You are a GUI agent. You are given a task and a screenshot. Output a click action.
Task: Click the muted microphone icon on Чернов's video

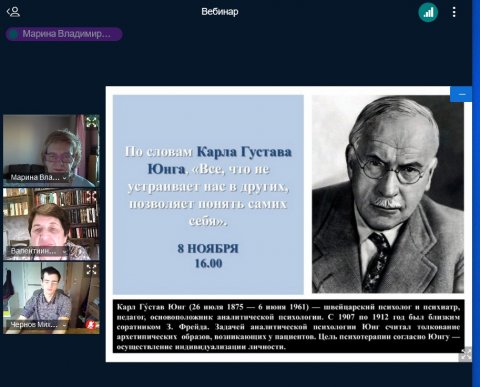click(91, 324)
